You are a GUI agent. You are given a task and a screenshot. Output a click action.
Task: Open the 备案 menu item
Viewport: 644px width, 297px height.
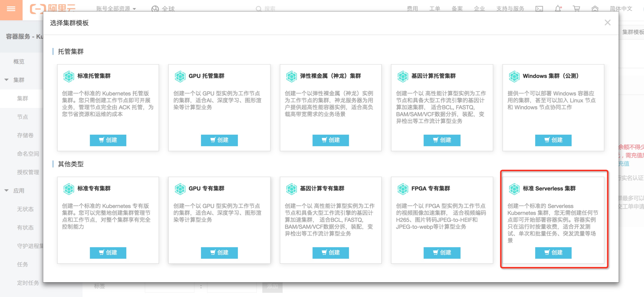[457, 9]
